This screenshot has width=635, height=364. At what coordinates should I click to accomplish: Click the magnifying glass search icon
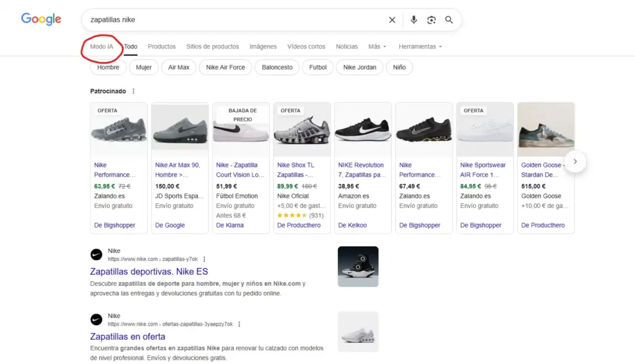coord(449,20)
